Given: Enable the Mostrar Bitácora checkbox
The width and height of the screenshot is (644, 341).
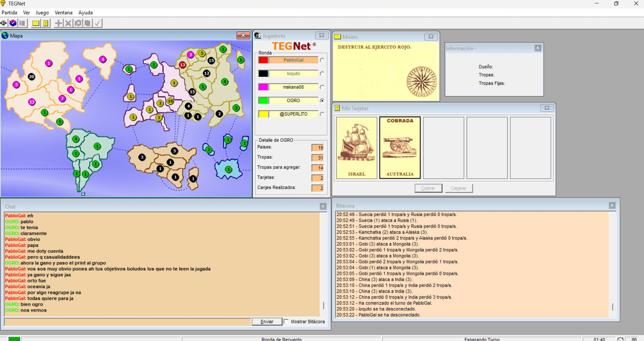Looking at the screenshot, I should 286,321.
